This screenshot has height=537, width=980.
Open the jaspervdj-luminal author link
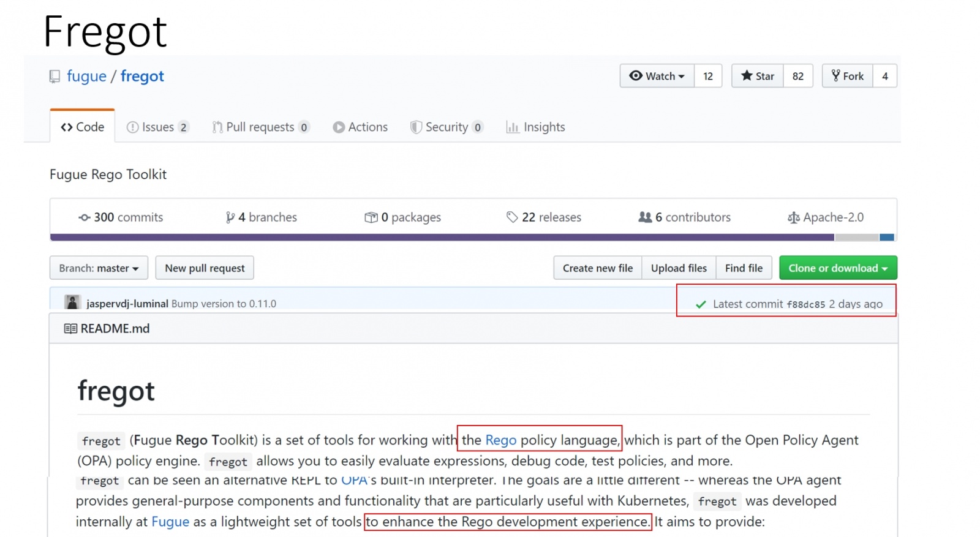coord(127,304)
